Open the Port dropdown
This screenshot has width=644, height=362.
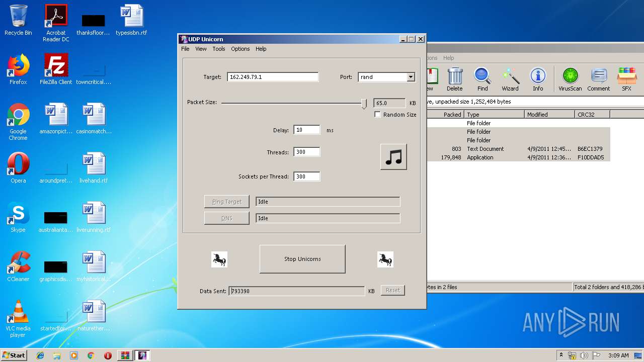(x=411, y=77)
